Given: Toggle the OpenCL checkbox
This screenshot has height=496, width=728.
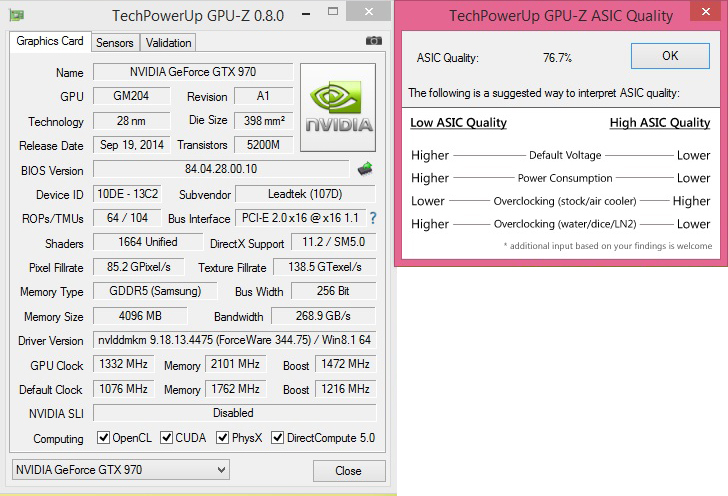Looking at the screenshot, I should (x=103, y=437).
